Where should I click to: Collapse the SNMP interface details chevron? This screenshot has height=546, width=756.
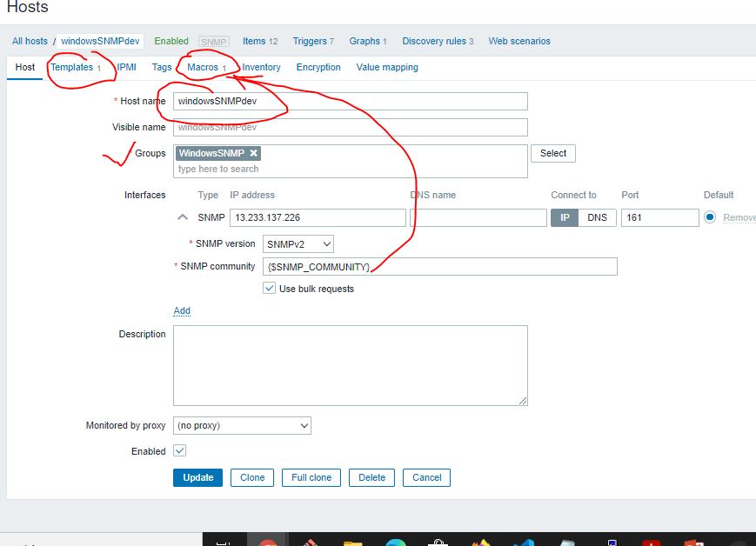[183, 217]
